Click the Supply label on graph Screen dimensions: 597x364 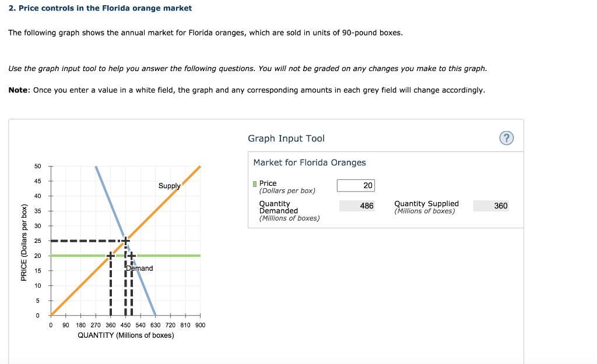click(x=169, y=186)
